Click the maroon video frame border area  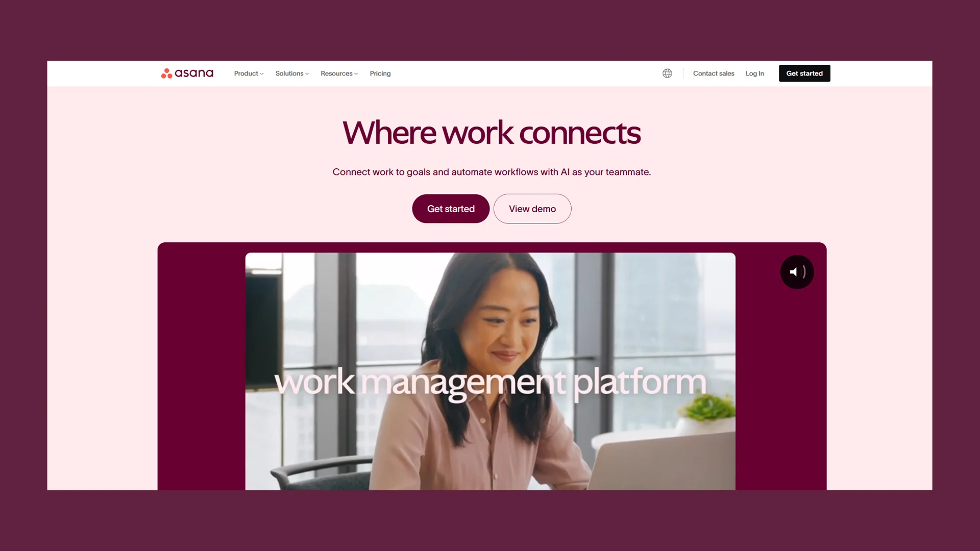[201, 366]
